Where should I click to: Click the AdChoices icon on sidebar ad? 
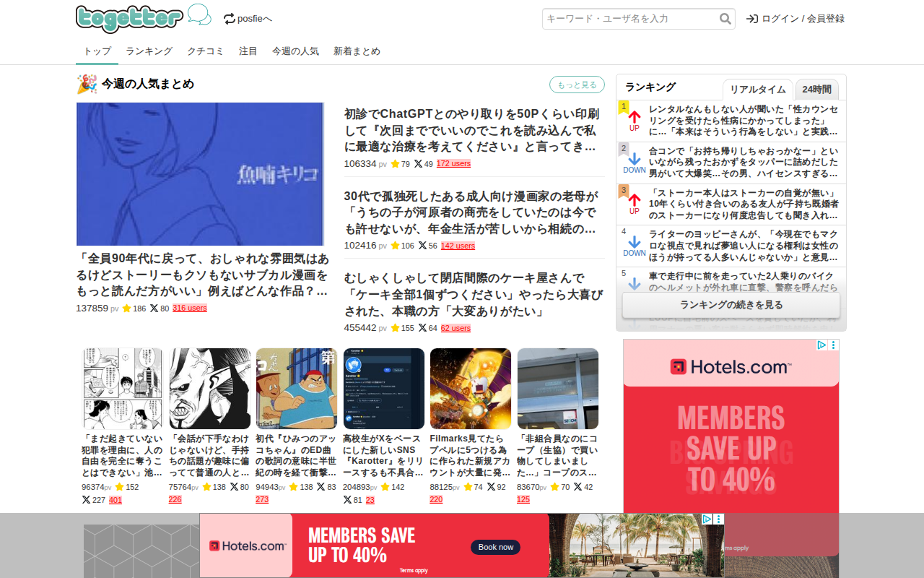(821, 345)
